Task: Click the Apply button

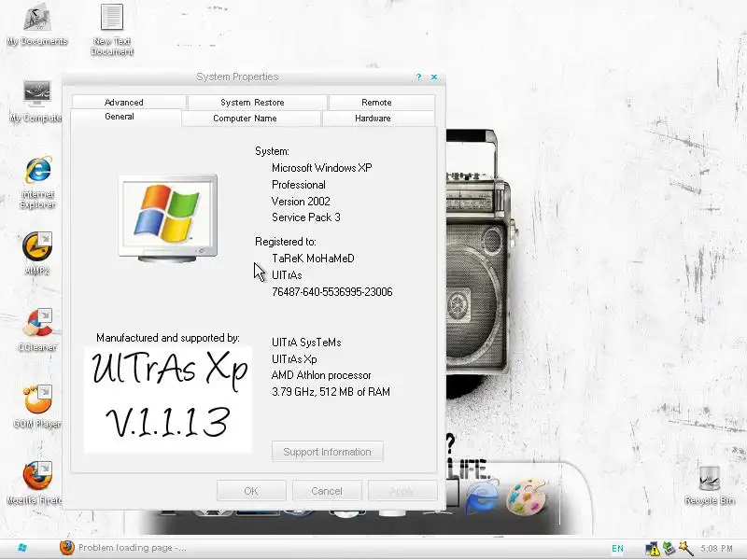Action: (x=402, y=491)
